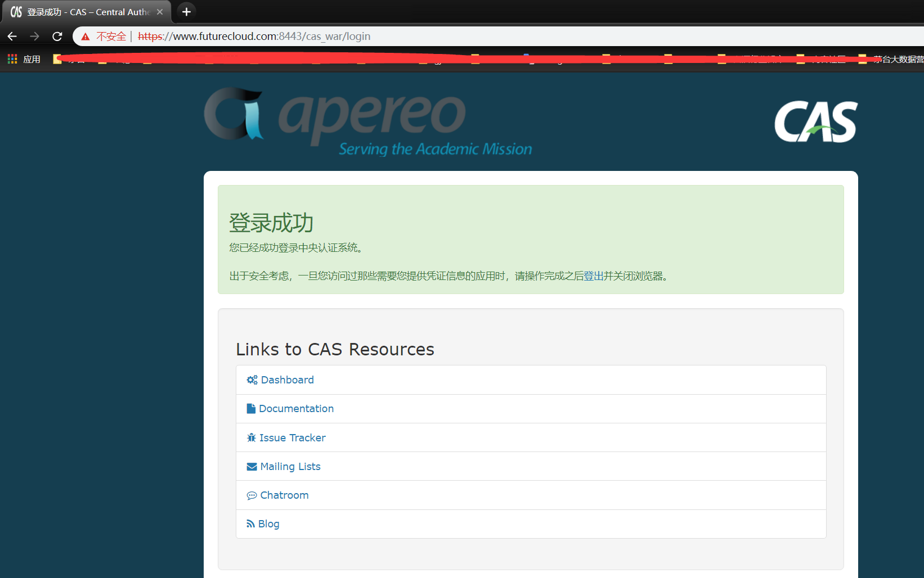
Task: Reload the page with refresh icon
Action: (57, 37)
